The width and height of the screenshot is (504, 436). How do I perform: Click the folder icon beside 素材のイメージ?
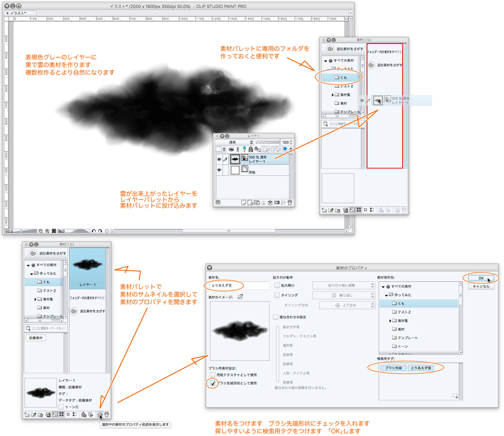tap(240, 296)
